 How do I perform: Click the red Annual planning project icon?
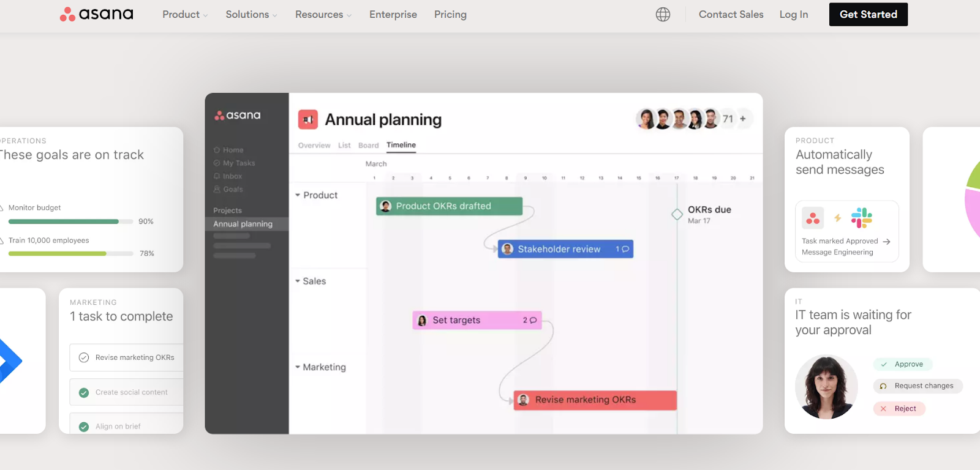click(x=308, y=119)
